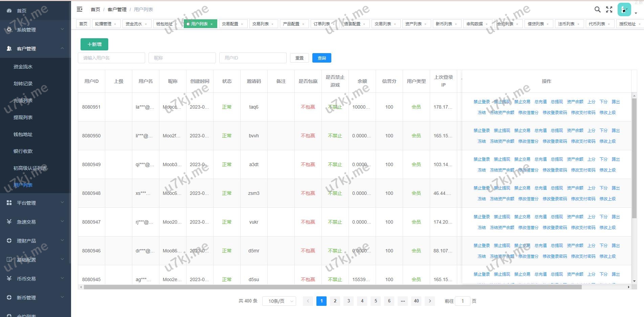Click the horizontal table scrollbar

332,287
